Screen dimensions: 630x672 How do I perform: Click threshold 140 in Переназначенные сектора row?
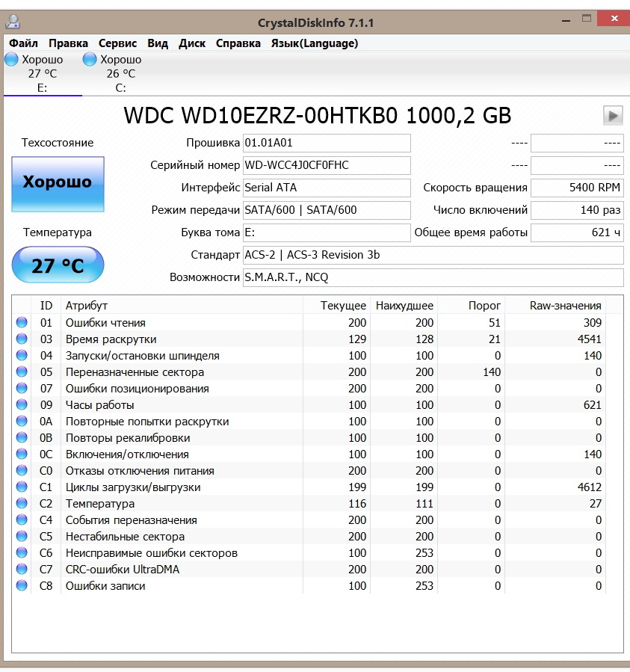click(x=492, y=372)
